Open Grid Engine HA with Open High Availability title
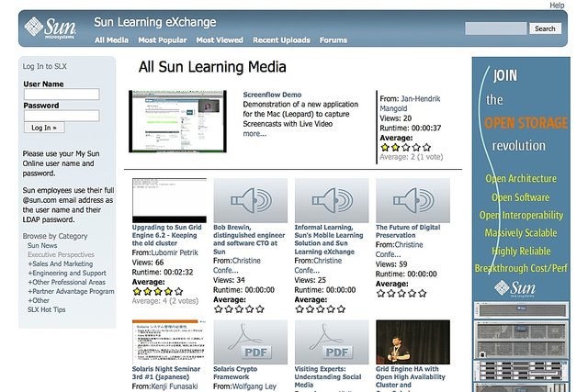Viewport: 588px width, 392px height. click(411, 376)
